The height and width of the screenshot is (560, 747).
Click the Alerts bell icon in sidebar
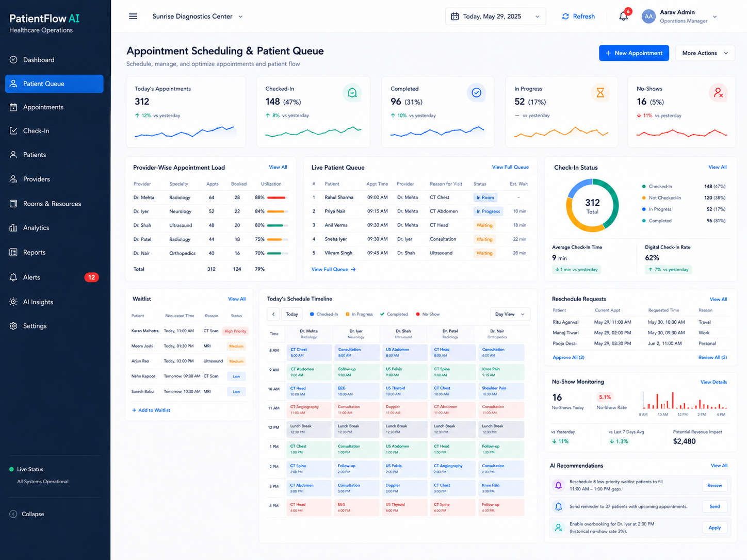(x=13, y=277)
